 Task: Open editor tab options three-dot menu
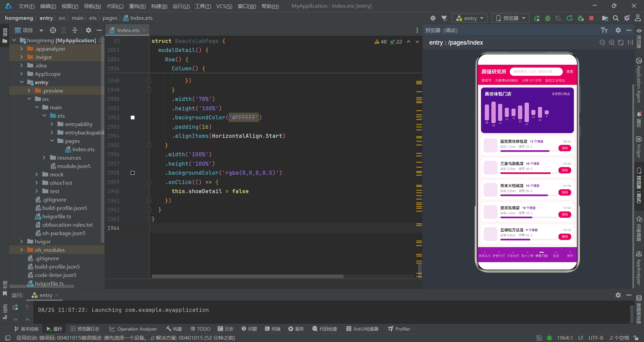click(x=417, y=30)
